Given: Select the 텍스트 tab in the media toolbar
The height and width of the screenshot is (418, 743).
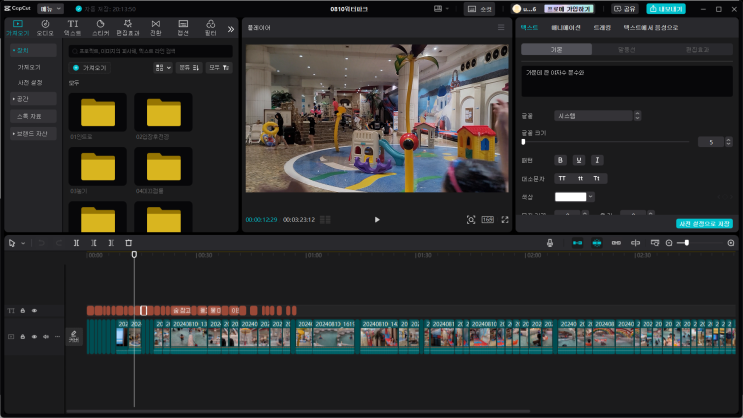Looking at the screenshot, I should click(73, 26).
